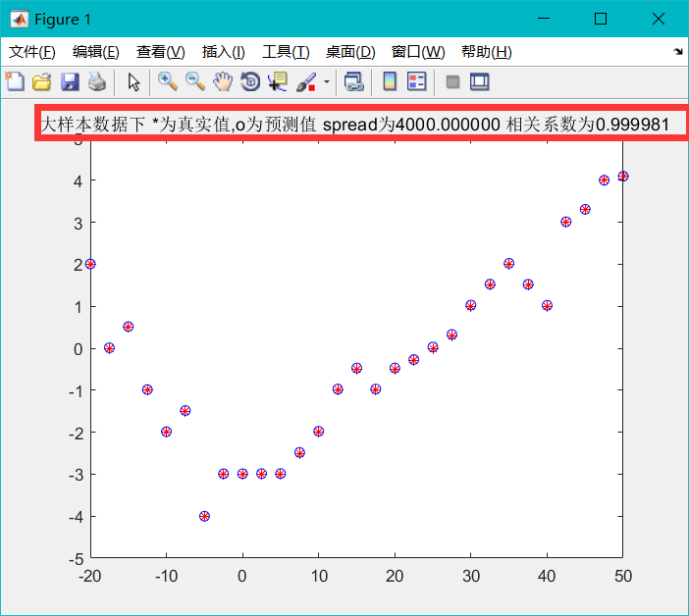Click the x-axis tick label -10
Viewport: 689px width, 616px height.
click(x=167, y=576)
